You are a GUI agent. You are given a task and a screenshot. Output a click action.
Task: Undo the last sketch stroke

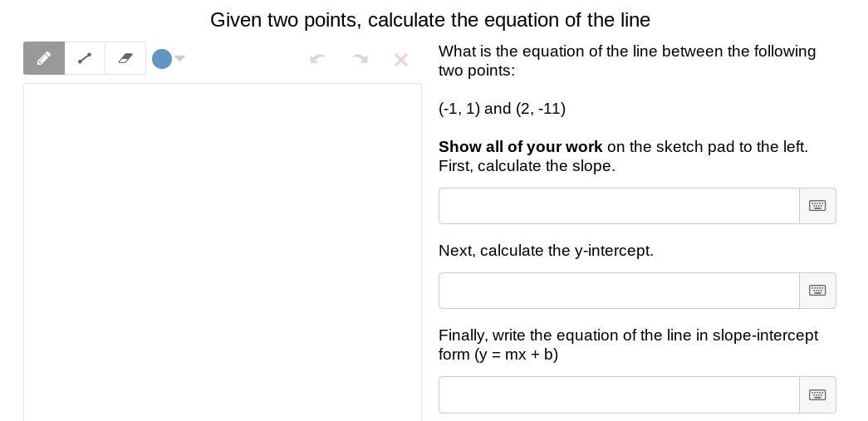click(317, 59)
